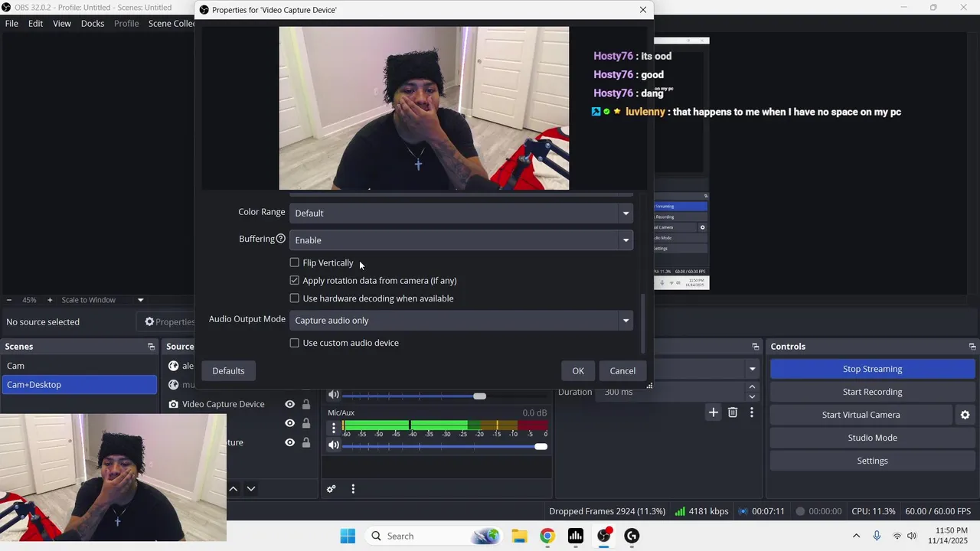Show hidden system tray icons chevron

click(856, 536)
